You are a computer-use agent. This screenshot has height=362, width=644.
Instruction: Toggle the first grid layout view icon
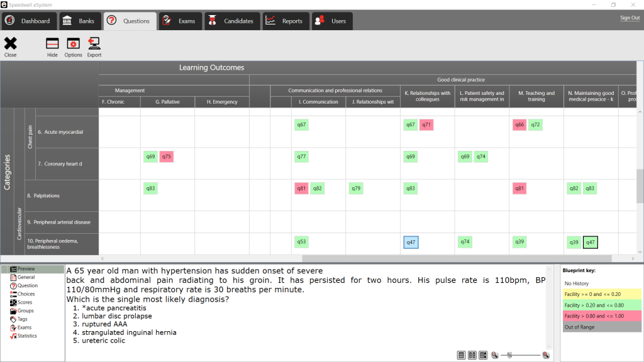tap(462, 355)
